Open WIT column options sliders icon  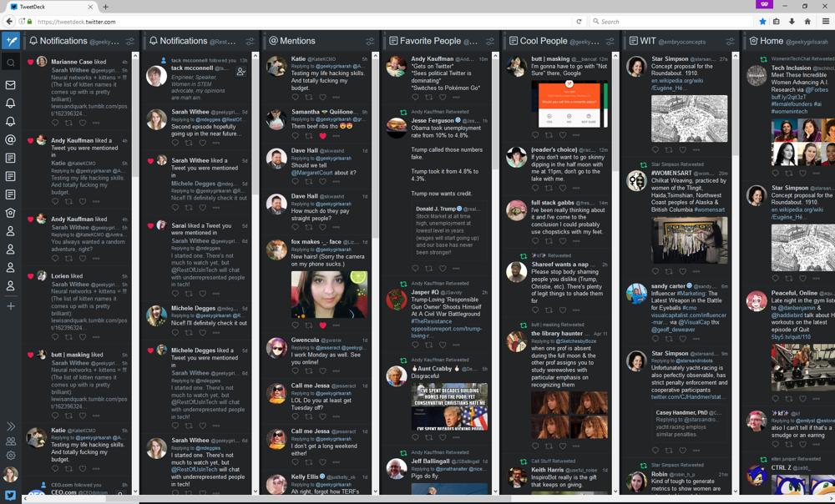(x=730, y=41)
